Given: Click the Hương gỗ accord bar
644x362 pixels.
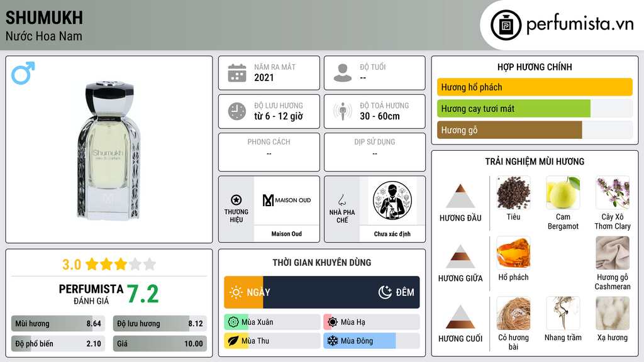Looking at the screenshot, I should click(535, 129).
